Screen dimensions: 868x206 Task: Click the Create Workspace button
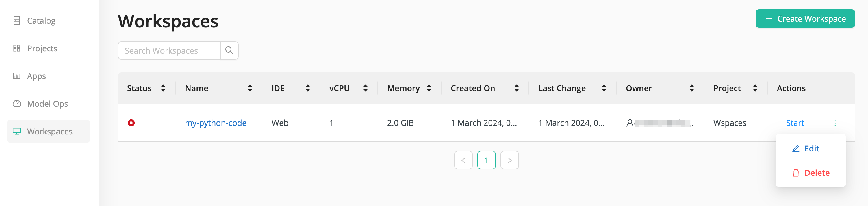[805, 18]
